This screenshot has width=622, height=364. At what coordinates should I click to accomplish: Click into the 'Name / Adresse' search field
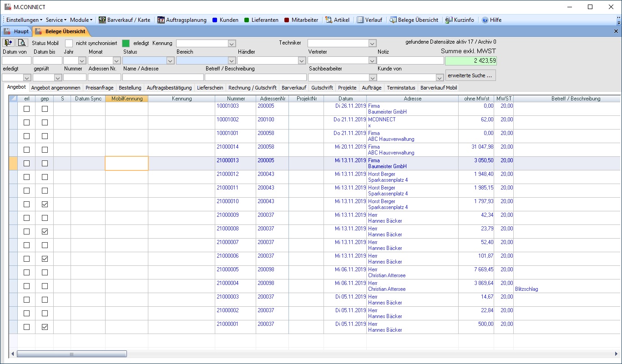(x=163, y=77)
